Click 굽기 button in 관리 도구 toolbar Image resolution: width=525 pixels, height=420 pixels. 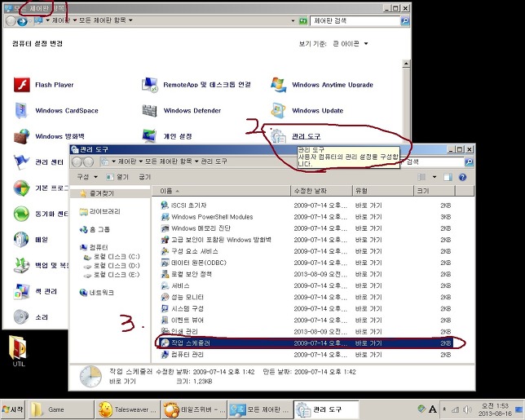coord(144,177)
